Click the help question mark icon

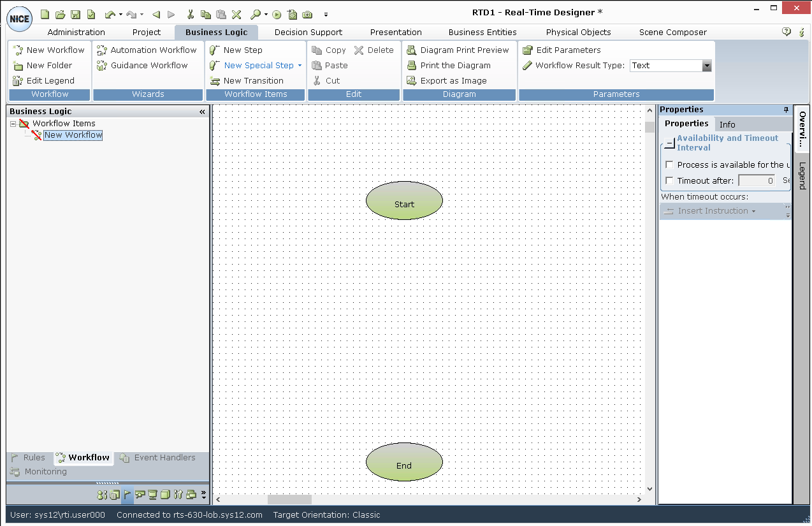(787, 32)
